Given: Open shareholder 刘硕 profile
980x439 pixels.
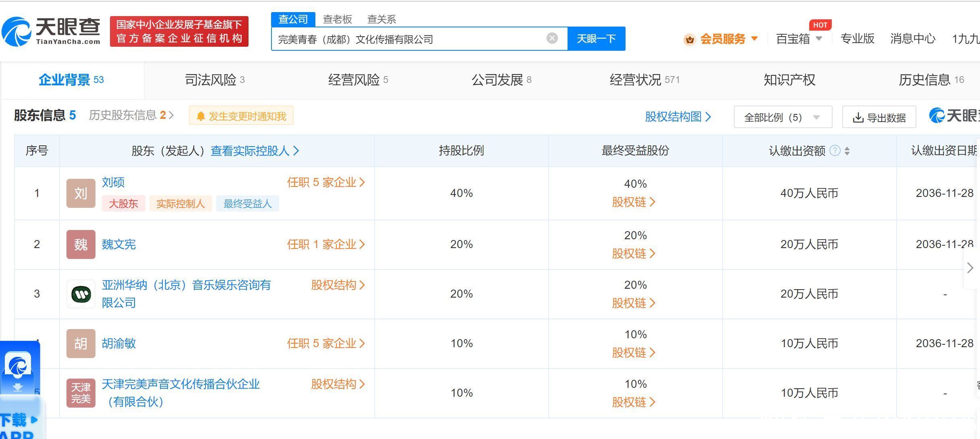Looking at the screenshot, I should coord(113,182).
